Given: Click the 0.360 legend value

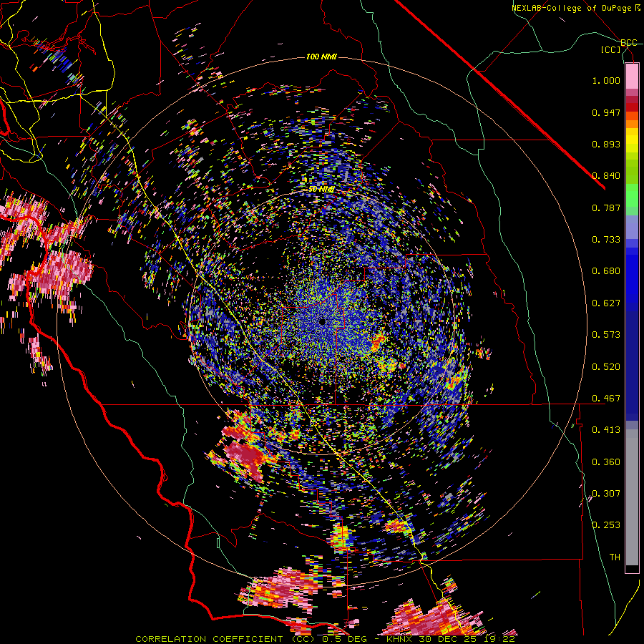Looking at the screenshot, I should 606,462.
